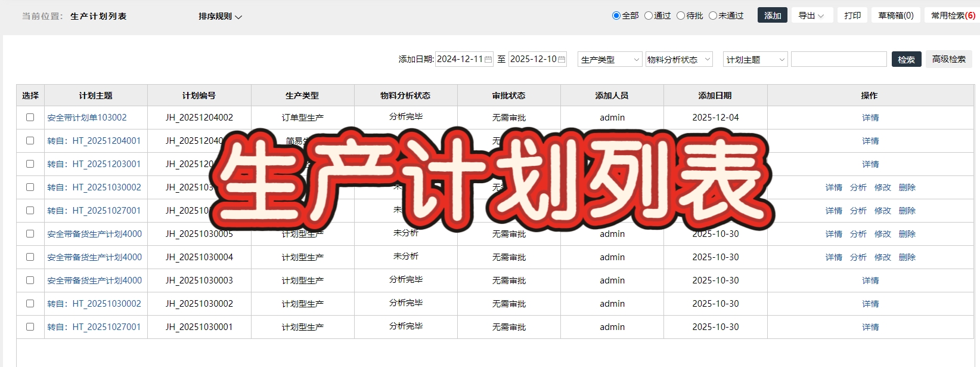Click the 添加 button
This screenshot has width=980, height=367.
tap(773, 16)
